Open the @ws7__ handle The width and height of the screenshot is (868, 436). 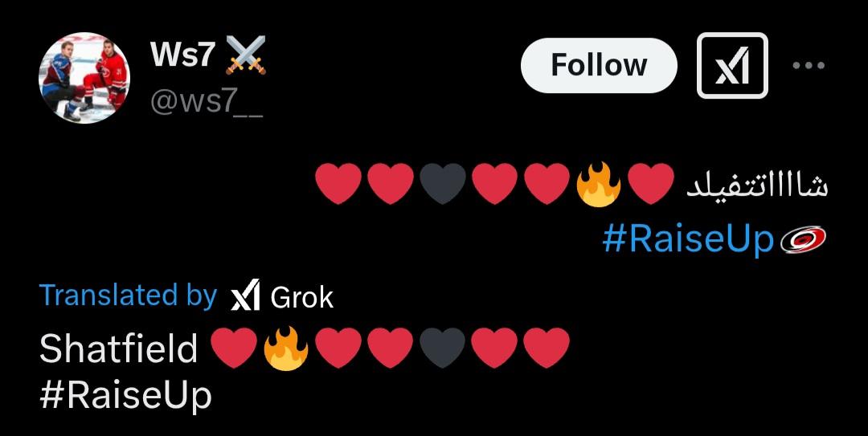[207, 103]
